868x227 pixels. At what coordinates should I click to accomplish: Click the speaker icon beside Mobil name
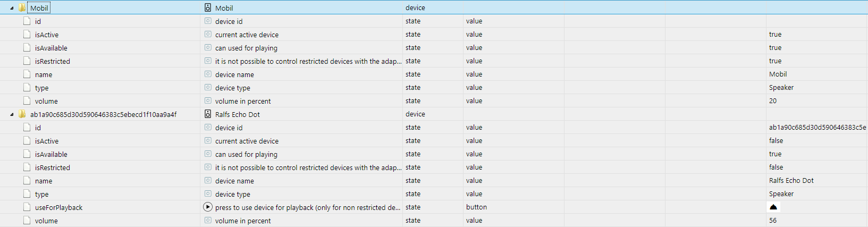(208, 8)
